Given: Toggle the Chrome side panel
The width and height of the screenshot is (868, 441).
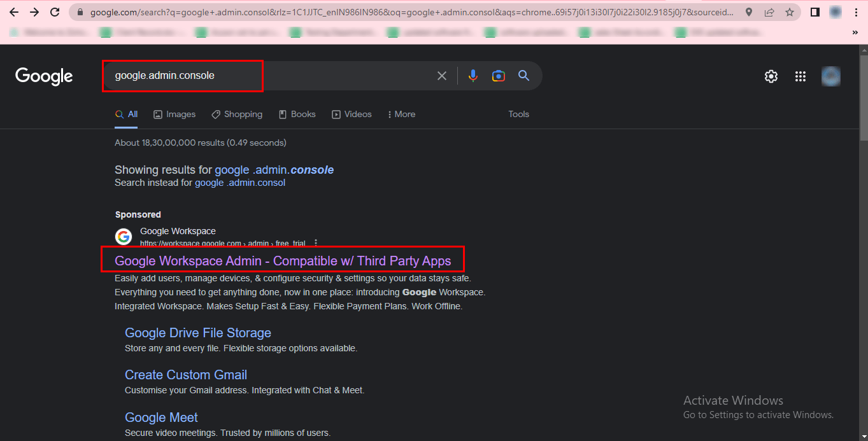Looking at the screenshot, I should (x=815, y=12).
